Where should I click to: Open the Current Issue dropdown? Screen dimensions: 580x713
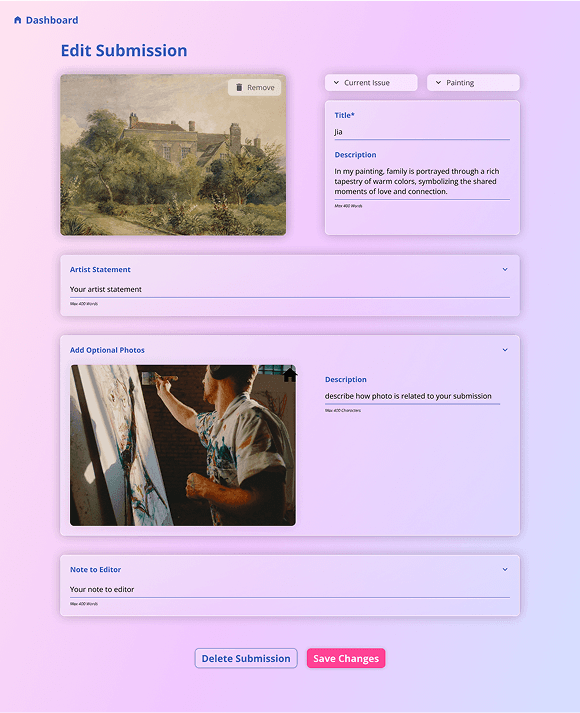371,83
